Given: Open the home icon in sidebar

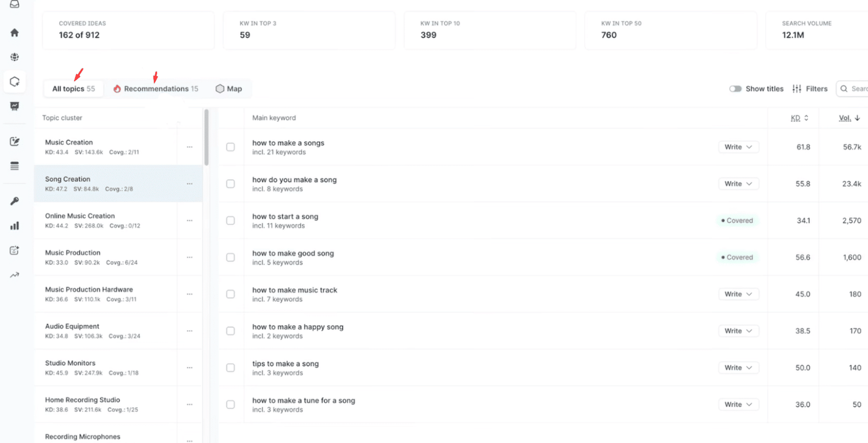Looking at the screenshot, I should coord(15,33).
